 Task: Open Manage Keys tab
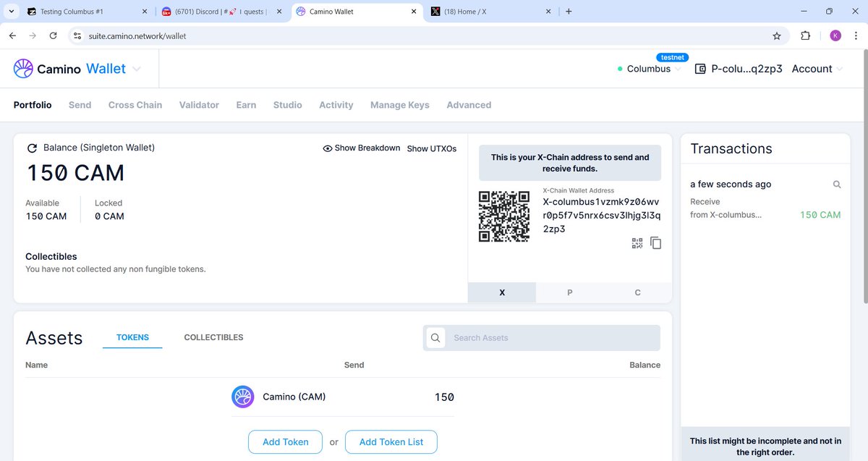pyautogui.click(x=400, y=105)
